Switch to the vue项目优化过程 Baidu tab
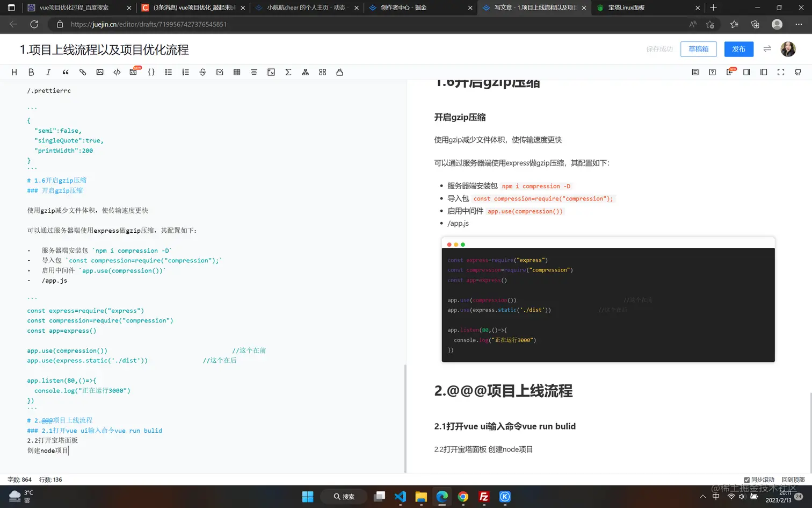Viewport: 812px width, 508px height. (79, 8)
